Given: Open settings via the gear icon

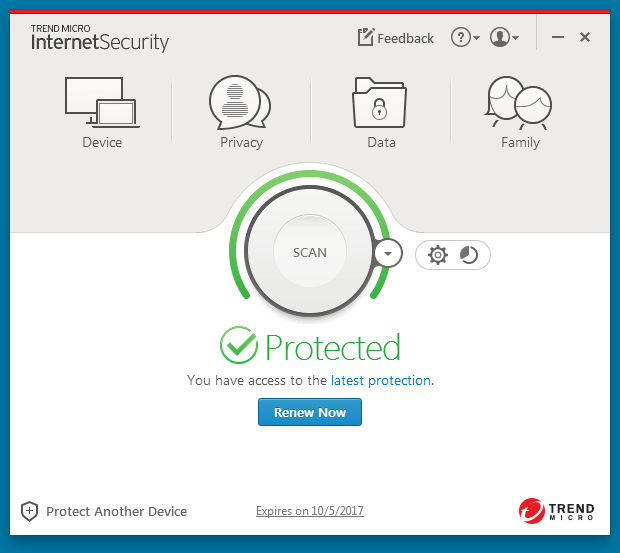Looking at the screenshot, I should tap(437, 255).
